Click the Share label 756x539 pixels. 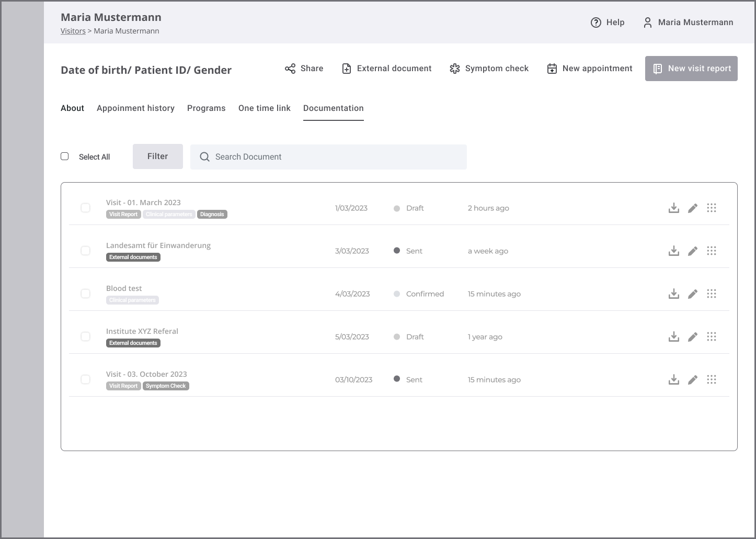[x=312, y=69]
